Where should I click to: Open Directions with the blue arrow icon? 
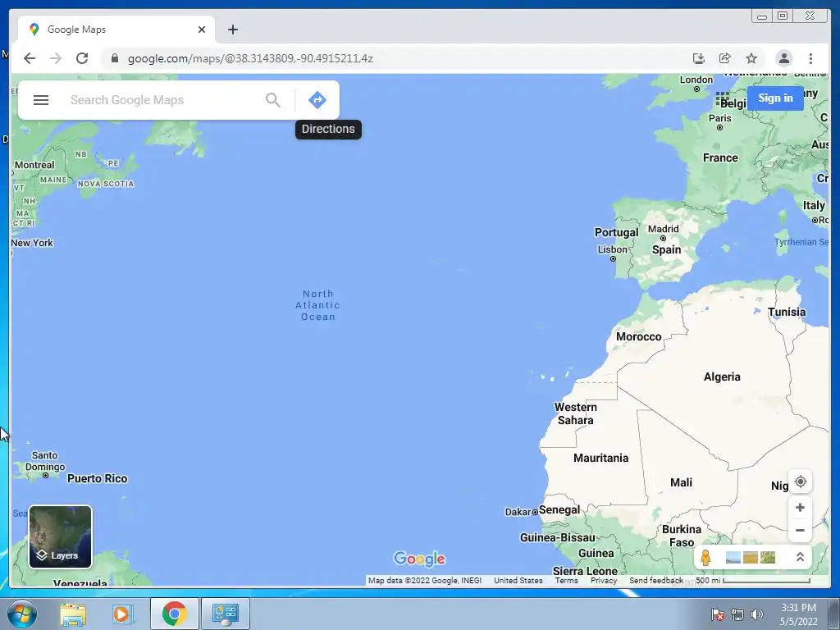317,100
